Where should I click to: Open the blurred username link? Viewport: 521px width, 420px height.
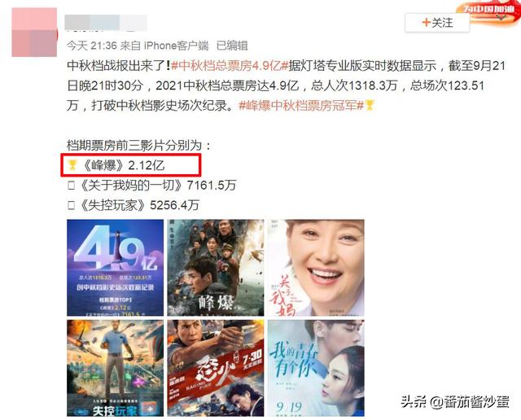[106, 23]
